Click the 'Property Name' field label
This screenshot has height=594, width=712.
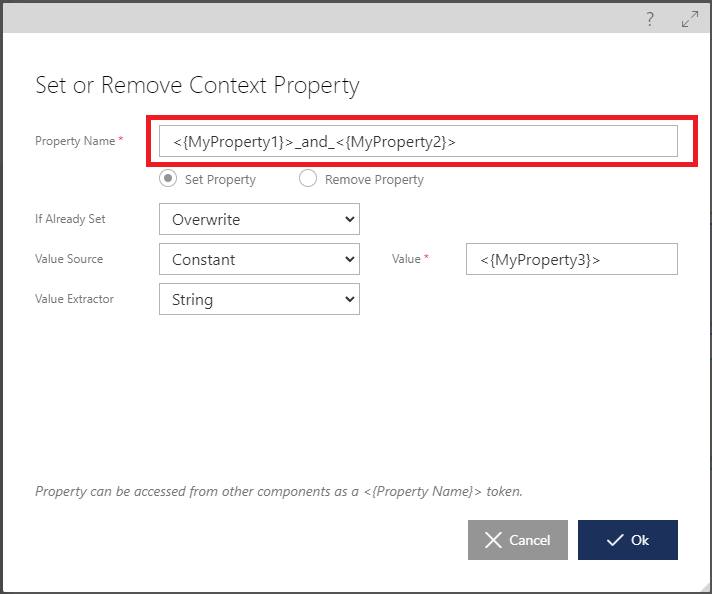[75, 141]
